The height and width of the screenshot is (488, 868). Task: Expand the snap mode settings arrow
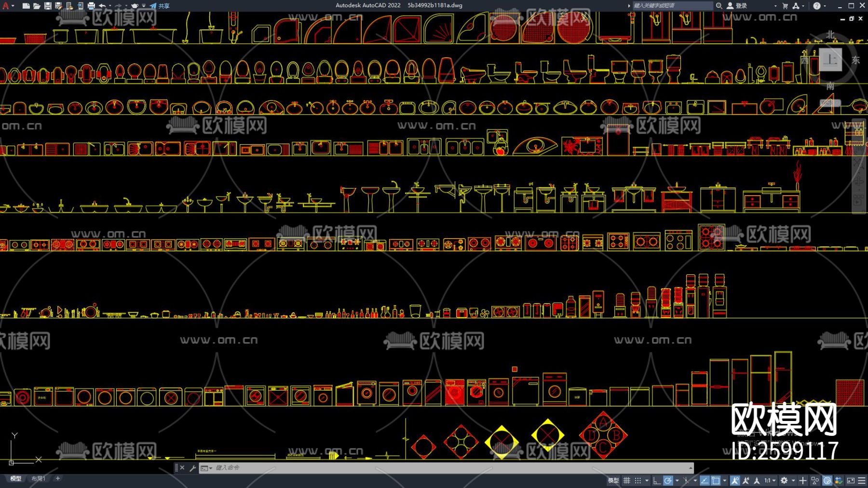(647, 480)
